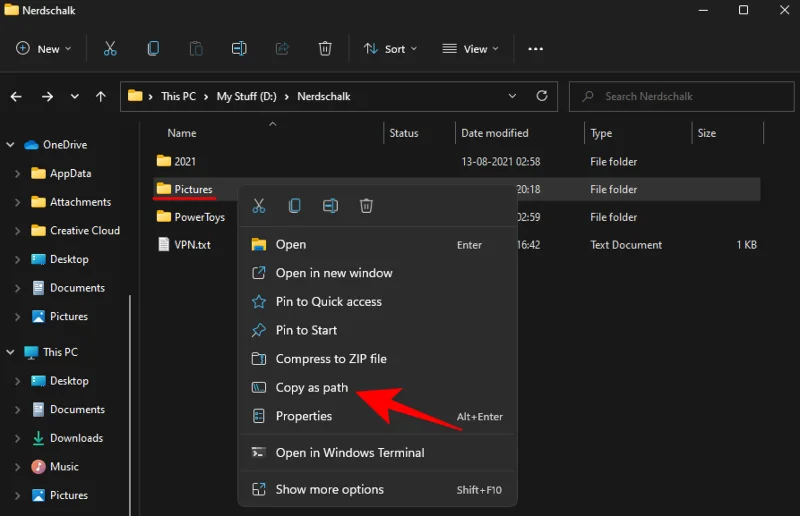
Task: Expand the Attachments folder node
Action: 17,202
